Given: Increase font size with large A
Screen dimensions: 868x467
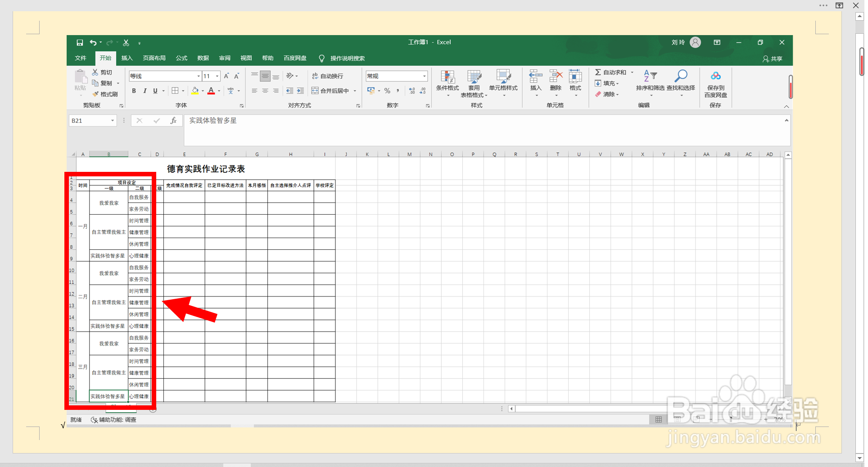Looking at the screenshot, I should [226, 76].
